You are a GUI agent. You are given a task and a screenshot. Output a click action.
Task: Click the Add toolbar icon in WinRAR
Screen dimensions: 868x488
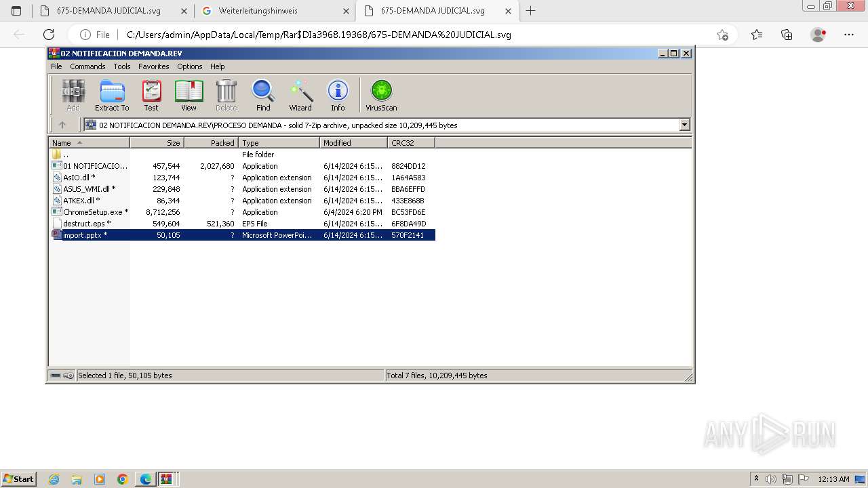73,95
